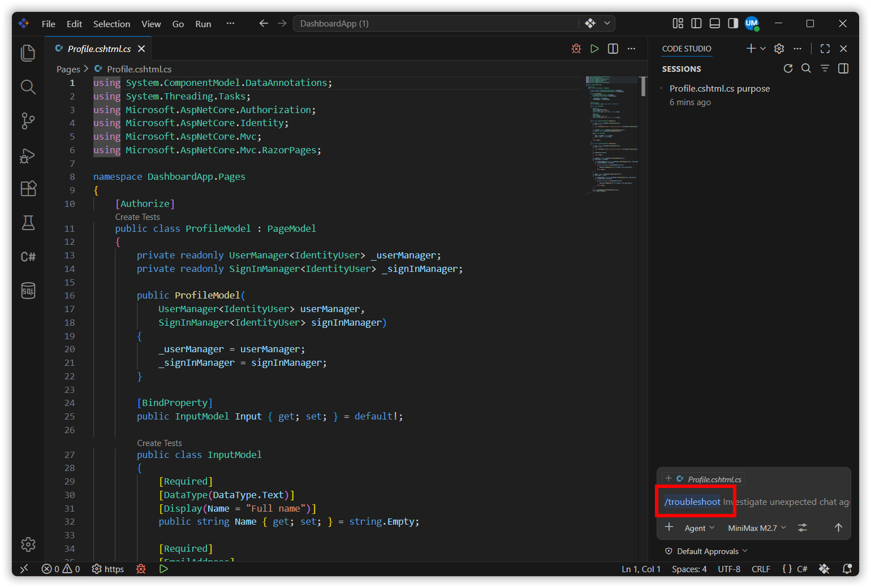Screen dimensions: 871x588
Task: Open the Testing flask view
Action: (28, 223)
